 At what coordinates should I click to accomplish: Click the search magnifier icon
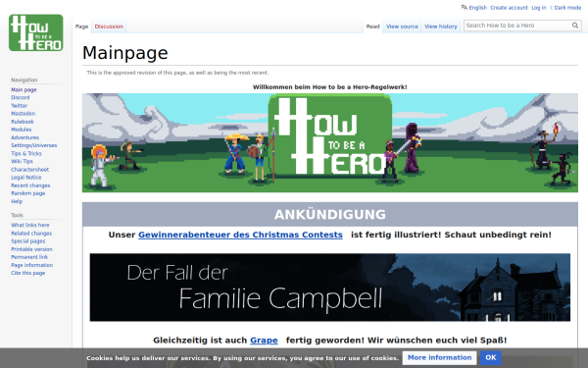[x=575, y=26]
